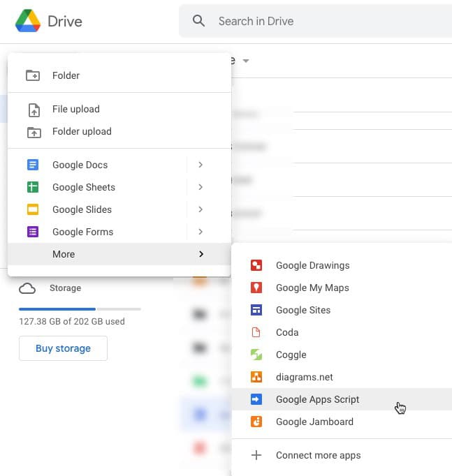Click the Search in Drive field
This screenshot has width=452, height=476.
pos(316,21)
